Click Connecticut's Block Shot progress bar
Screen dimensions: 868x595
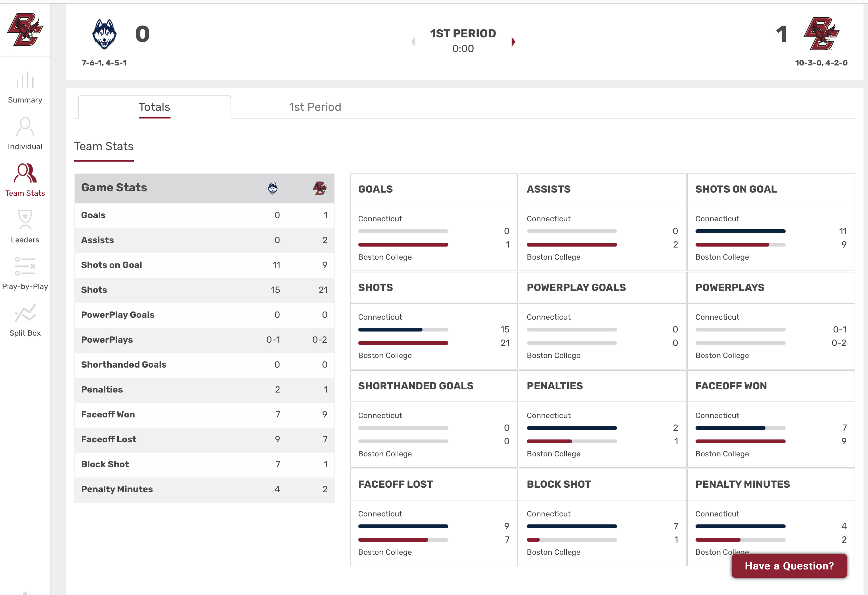(x=571, y=526)
